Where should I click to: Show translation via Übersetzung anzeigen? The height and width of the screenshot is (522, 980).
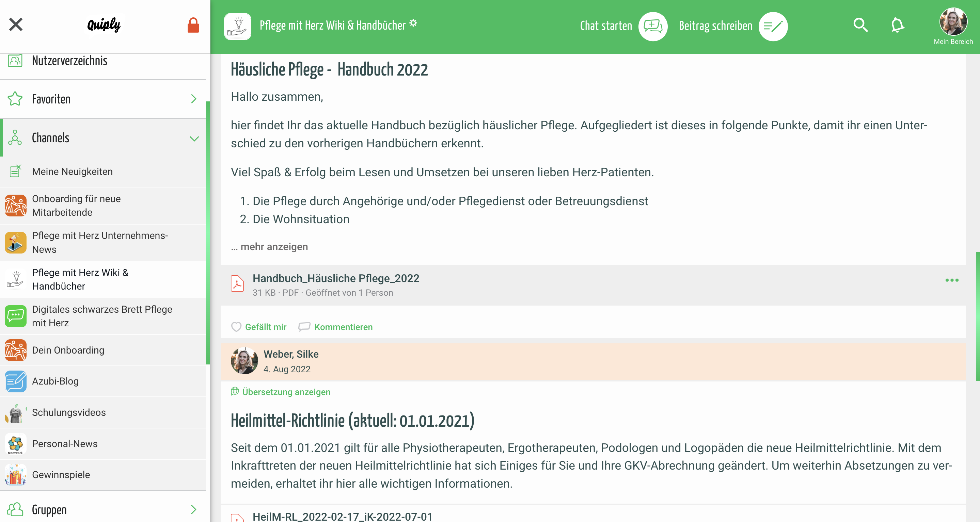(281, 392)
